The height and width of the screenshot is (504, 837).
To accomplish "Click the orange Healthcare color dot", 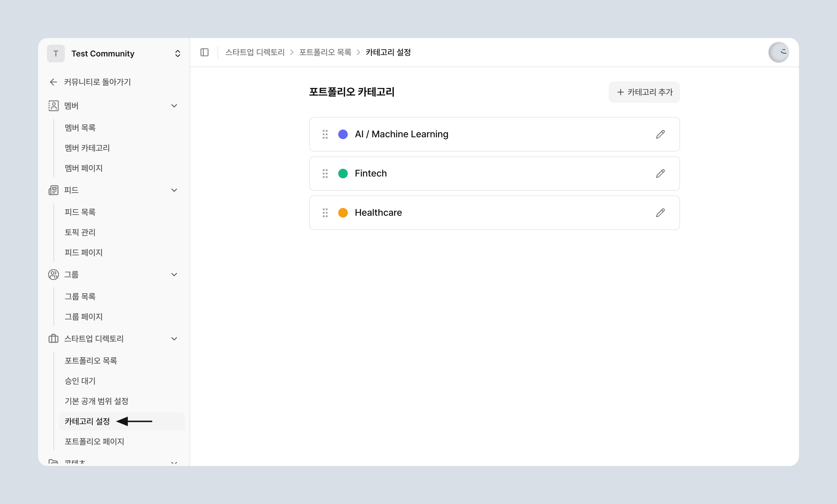I will point(343,212).
